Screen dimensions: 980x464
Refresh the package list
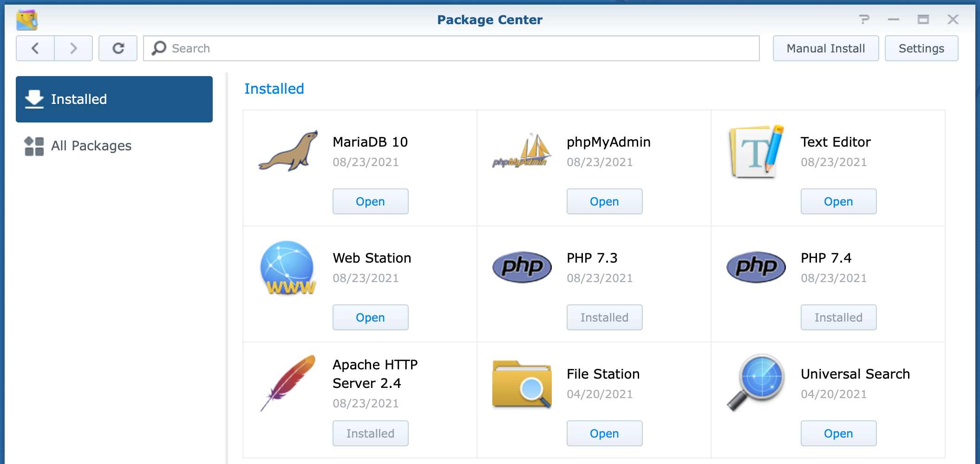(x=118, y=48)
